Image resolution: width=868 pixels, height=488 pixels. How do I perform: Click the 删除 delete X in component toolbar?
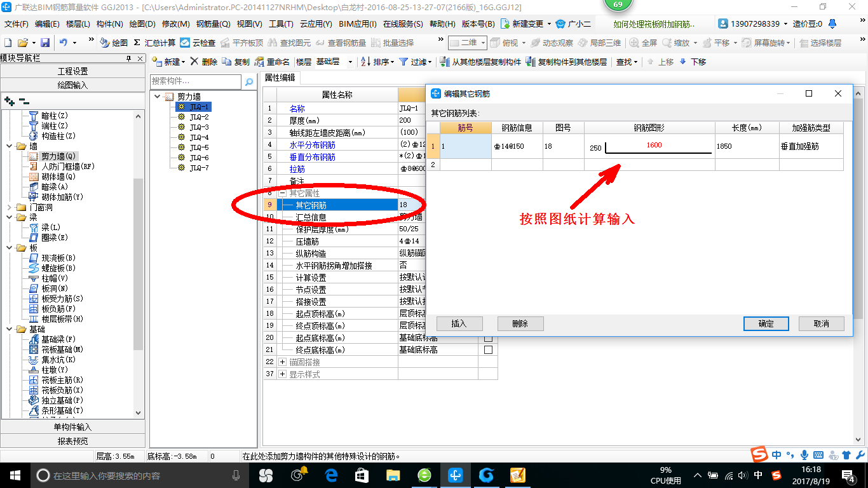tap(203, 62)
